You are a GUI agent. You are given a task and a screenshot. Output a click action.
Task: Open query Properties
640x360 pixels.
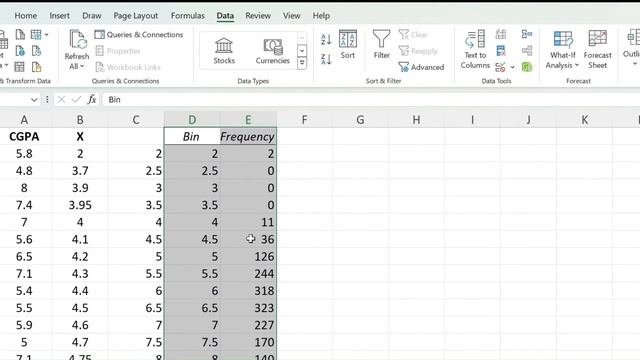pos(118,51)
